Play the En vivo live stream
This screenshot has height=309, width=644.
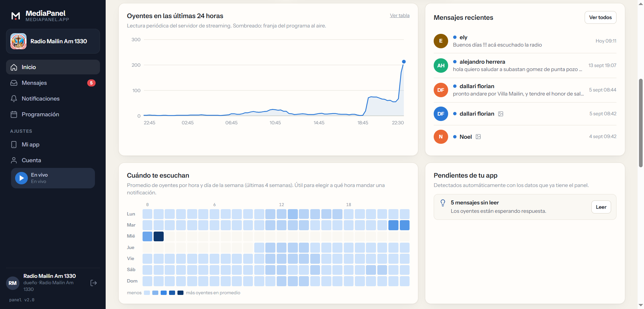(21, 178)
